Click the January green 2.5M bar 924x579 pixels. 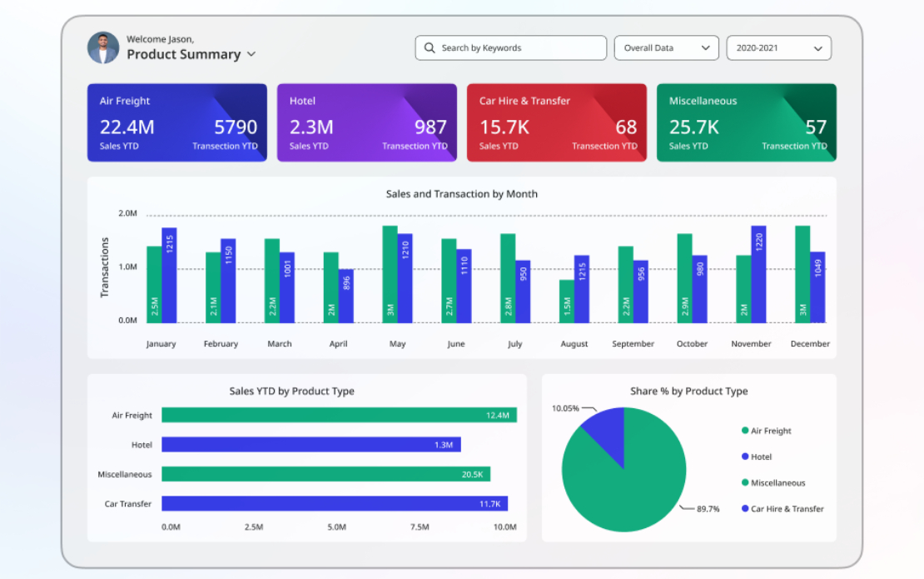[154, 285]
